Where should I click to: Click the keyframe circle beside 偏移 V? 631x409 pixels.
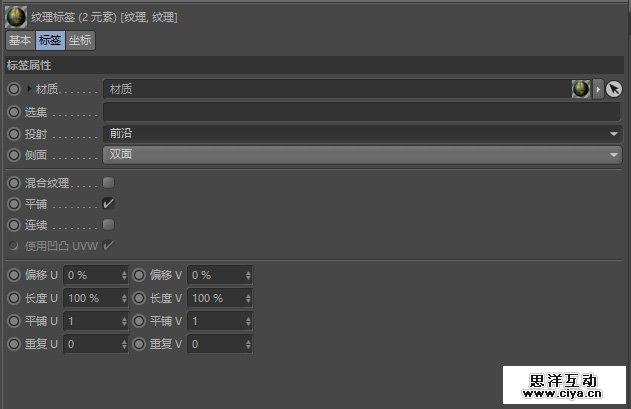tap(139, 275)
